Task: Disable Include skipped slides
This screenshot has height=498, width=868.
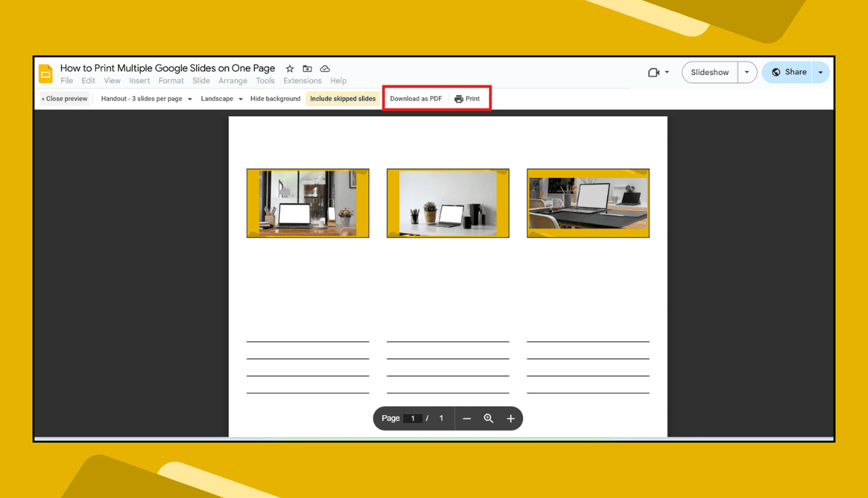Action: (343, 98)
